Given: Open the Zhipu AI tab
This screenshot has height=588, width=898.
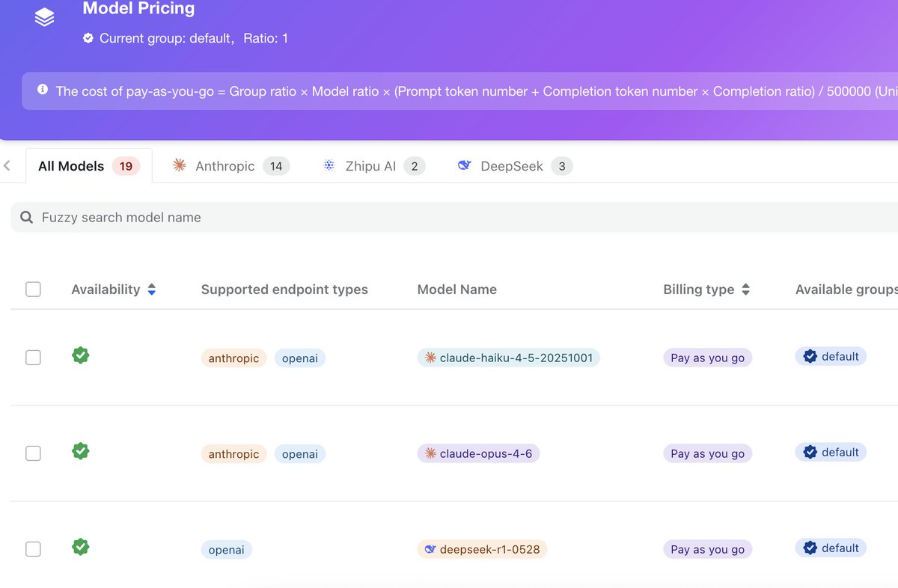Looking at the screenshot, I should click(373, 165).
